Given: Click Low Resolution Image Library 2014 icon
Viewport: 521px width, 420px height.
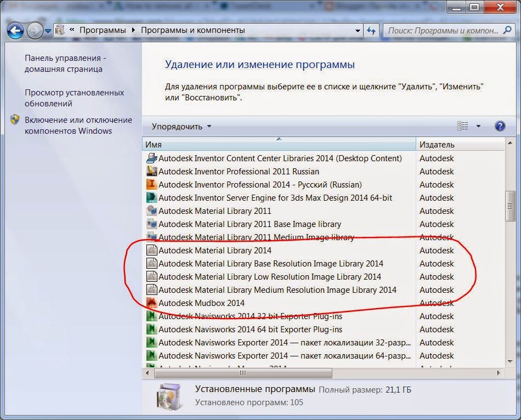Looking at the screenshot, I should pyautogui.click(x=151, y=276).
